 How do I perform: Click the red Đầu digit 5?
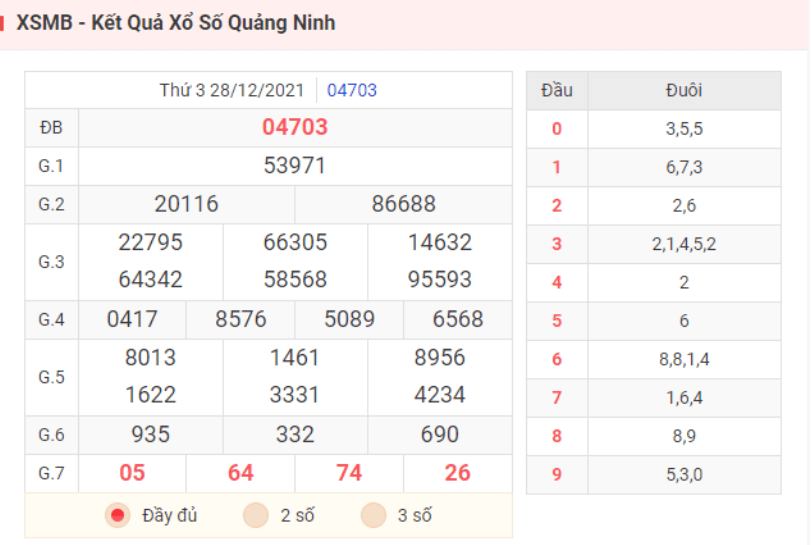[557, 321]
